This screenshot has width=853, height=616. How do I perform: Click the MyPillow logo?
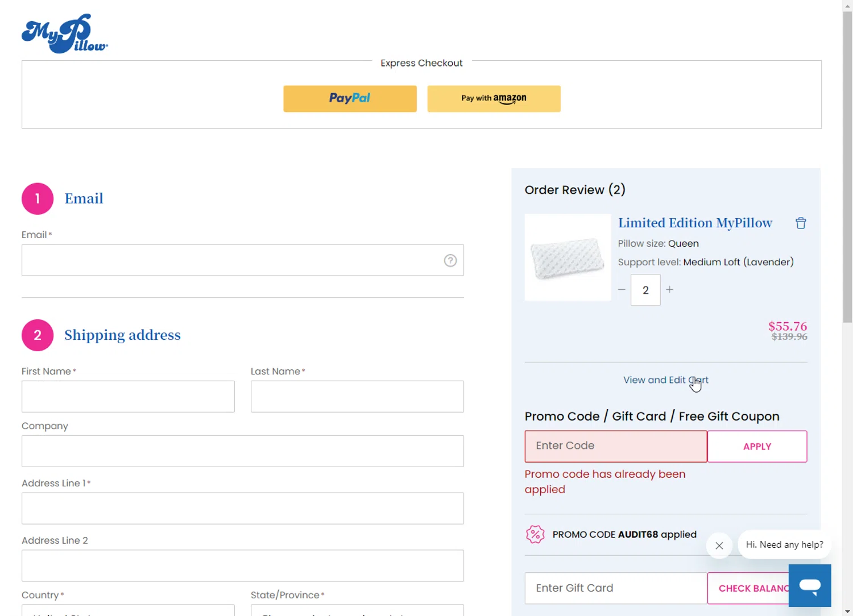point(64,34)
